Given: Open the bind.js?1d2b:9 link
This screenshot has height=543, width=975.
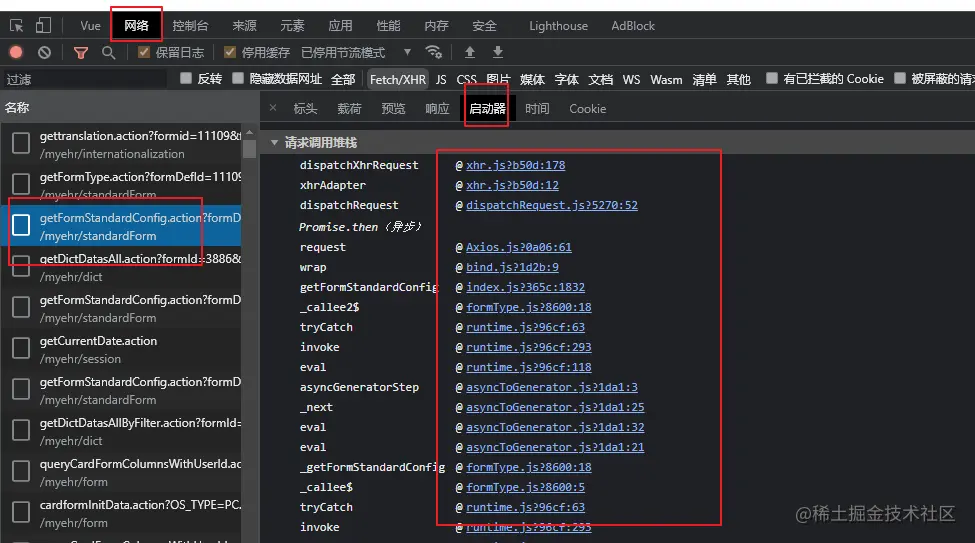Looking at the screenshot, I should 512,267.
